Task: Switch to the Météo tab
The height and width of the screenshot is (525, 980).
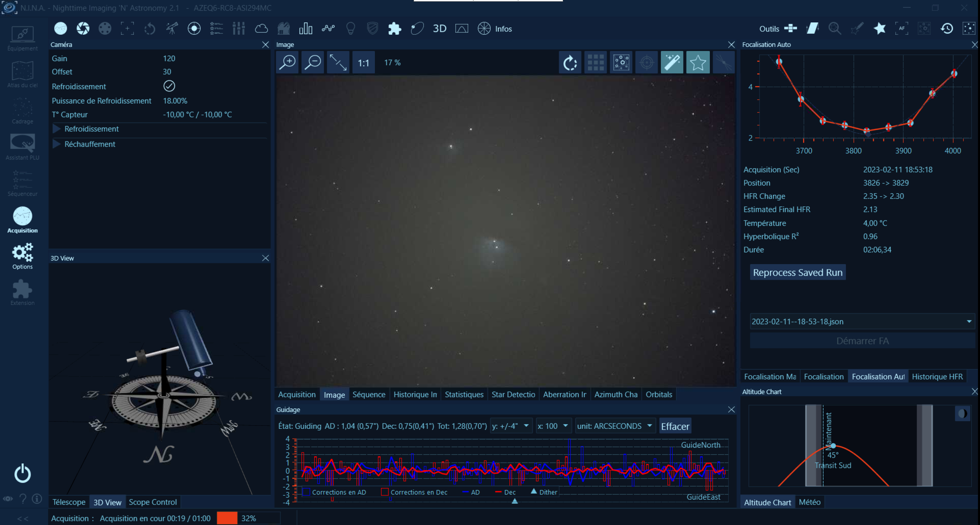Action: click(x=809, y=502)
